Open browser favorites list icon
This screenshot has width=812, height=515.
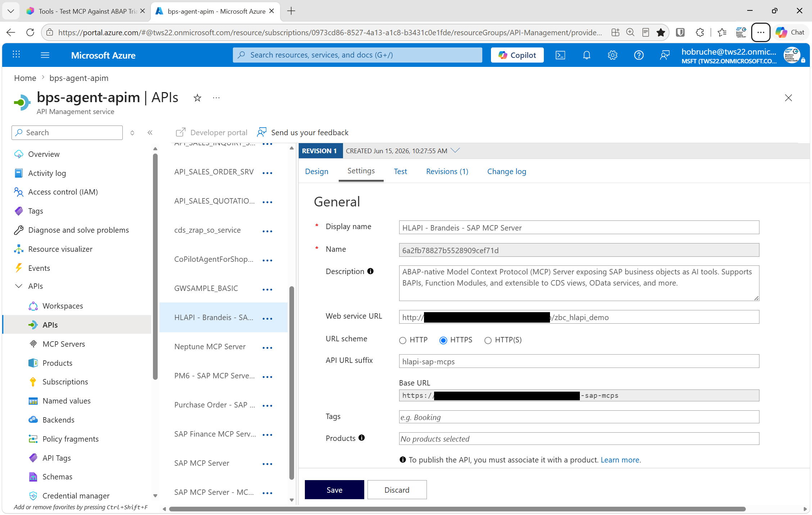(722, 32)
